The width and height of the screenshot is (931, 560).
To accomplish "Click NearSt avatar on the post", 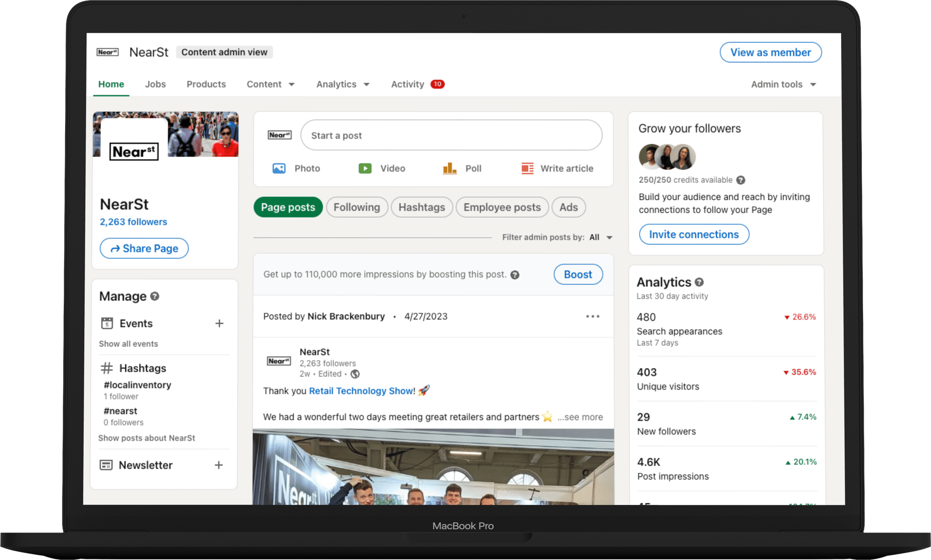I will tap(279, 361).
